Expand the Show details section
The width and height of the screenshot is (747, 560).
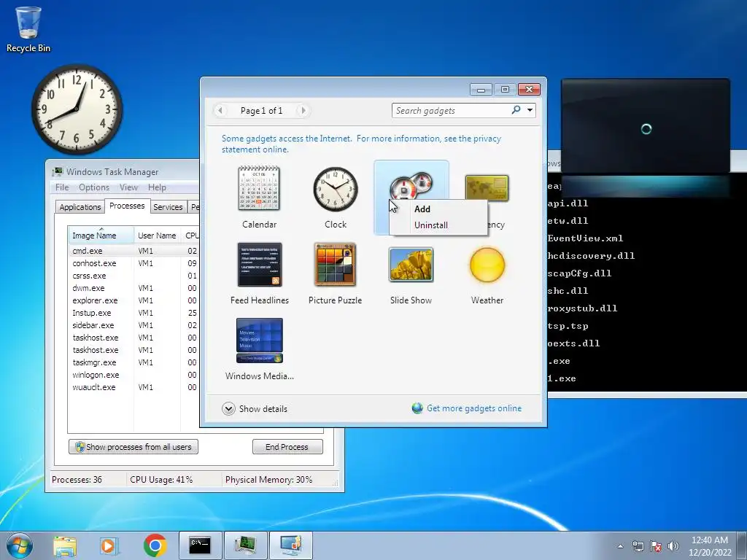pos(255,408)
